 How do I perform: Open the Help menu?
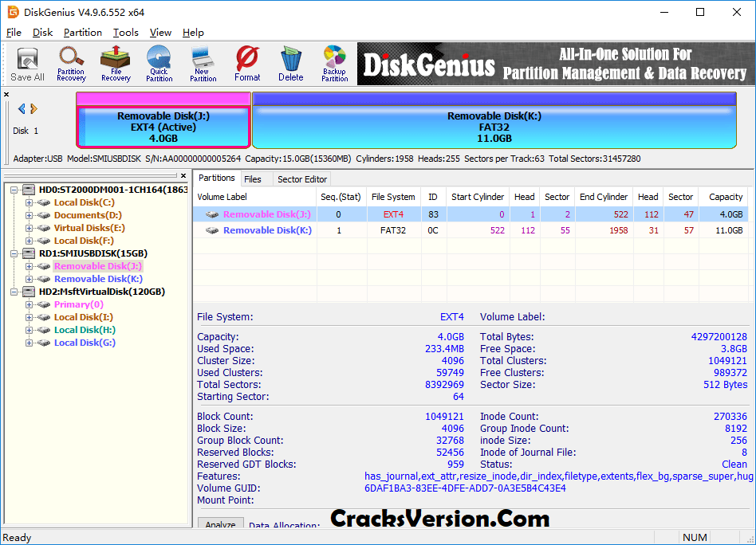tap(193, 33)
